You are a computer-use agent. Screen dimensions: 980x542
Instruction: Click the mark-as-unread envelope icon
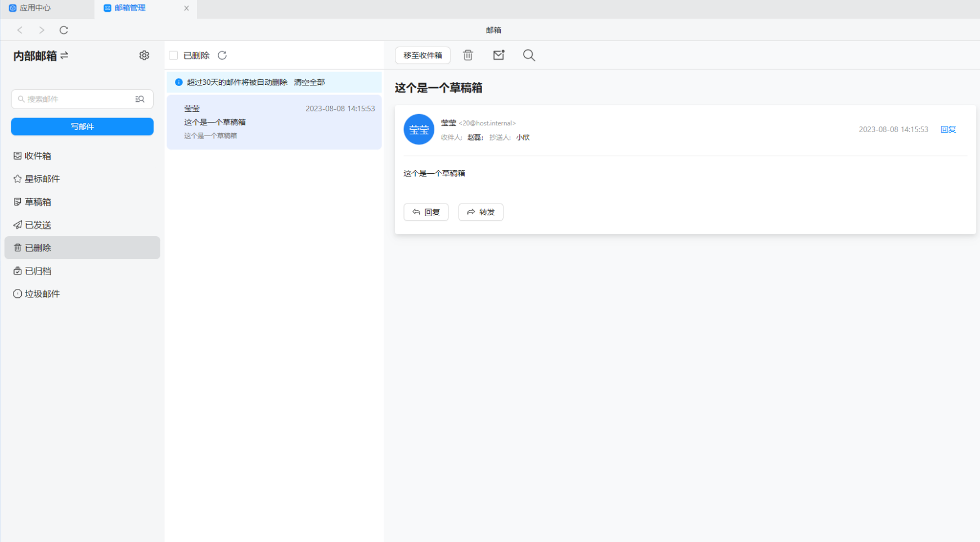pos(498,55)
